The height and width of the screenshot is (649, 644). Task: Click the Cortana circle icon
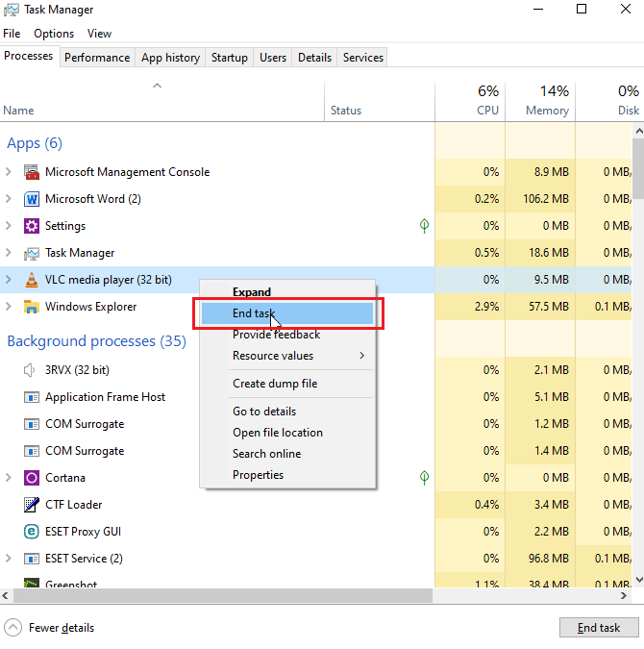point(32,478)
